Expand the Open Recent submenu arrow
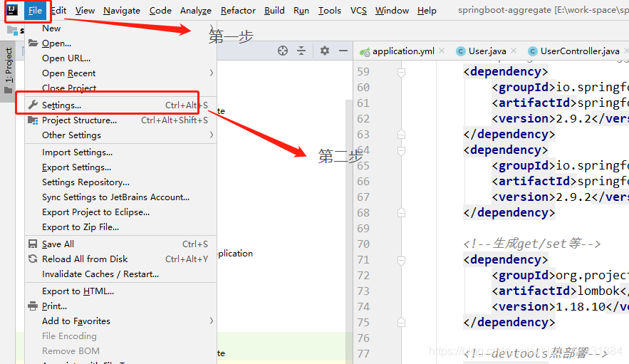 coord(212,73)
